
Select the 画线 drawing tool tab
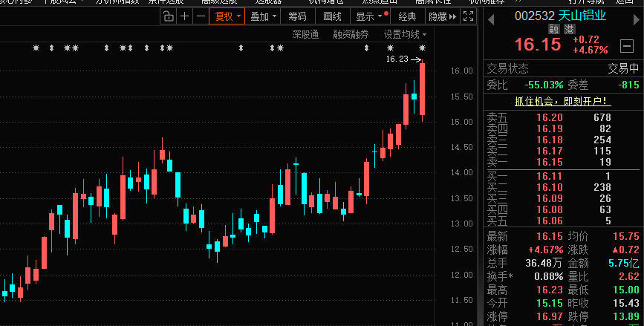tap(334, 16)
